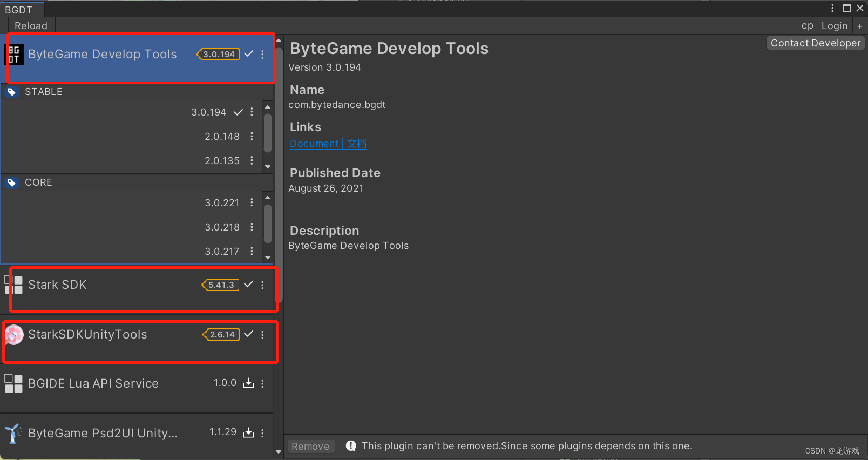This screenshot has width=868, height=460.
Task: Open the 文档 link
Action: (357, 144)
